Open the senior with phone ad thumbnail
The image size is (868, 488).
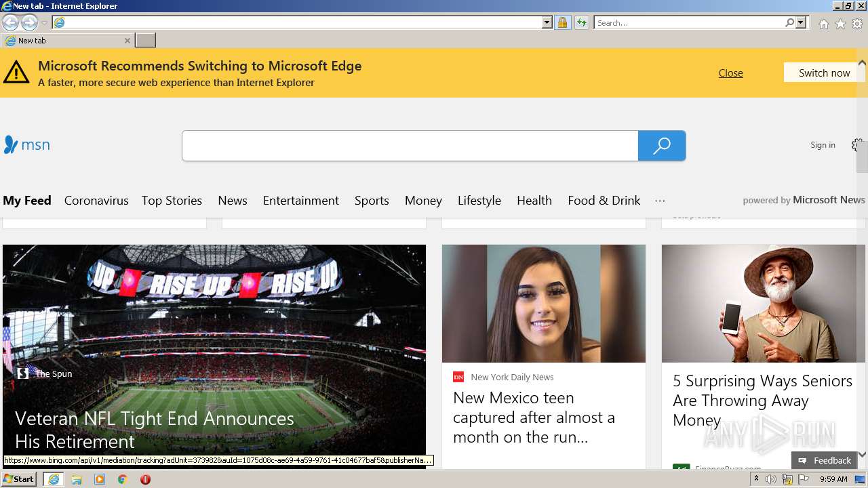(x=764, y=304)
